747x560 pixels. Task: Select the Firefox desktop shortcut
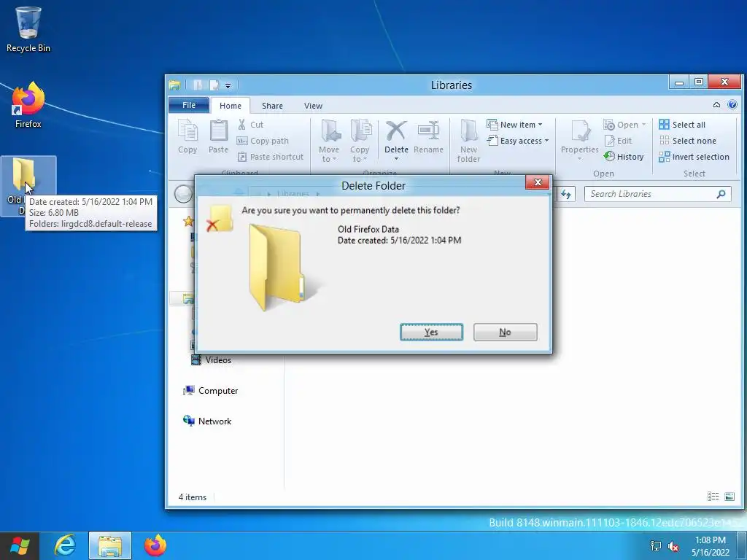coord(28,105)
